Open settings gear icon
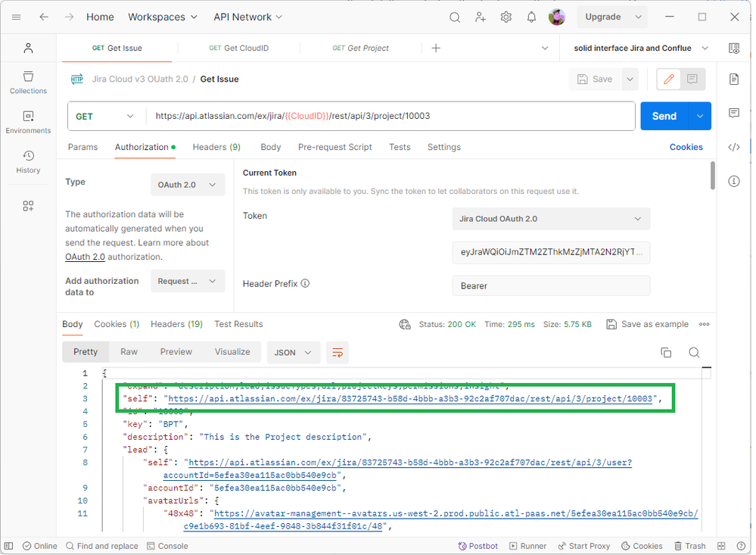This screenshot has width=756, height=555. click(506, 17)
